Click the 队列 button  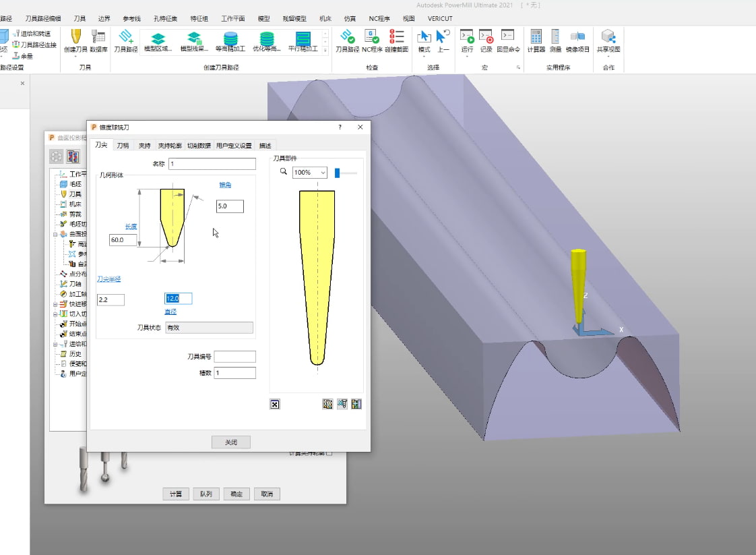206,494
